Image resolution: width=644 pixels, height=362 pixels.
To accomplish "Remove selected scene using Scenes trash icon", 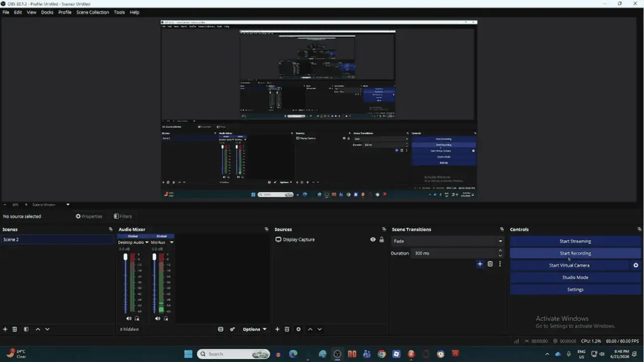I will (15, 329).
